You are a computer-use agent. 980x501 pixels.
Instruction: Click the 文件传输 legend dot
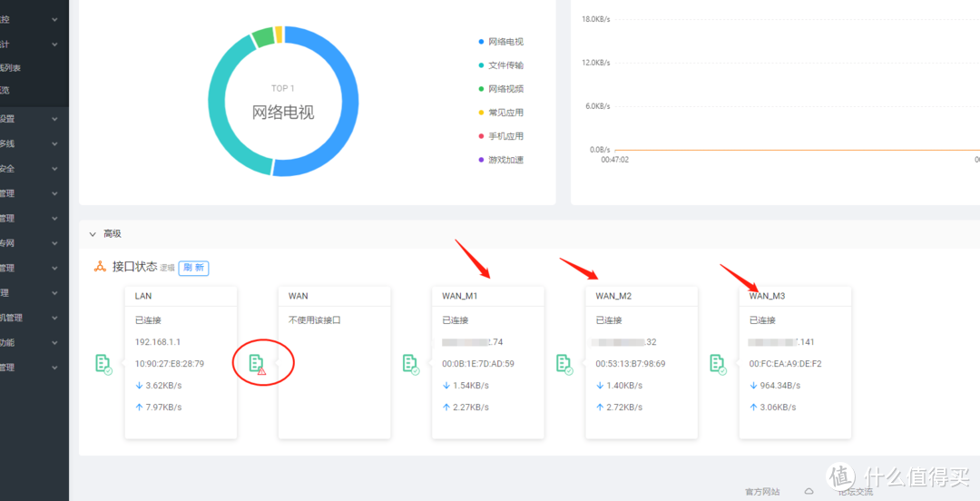tap(481, 65)
